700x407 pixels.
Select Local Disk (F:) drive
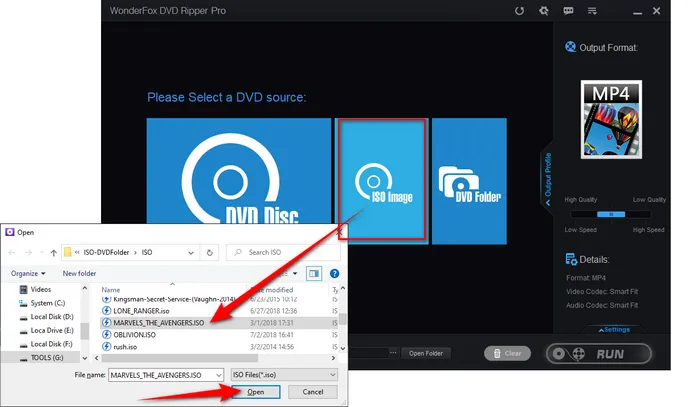[51, 344]
